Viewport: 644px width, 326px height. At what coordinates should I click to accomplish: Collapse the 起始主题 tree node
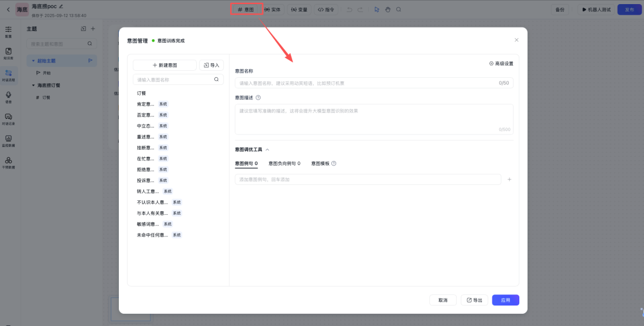coord(33,61)
